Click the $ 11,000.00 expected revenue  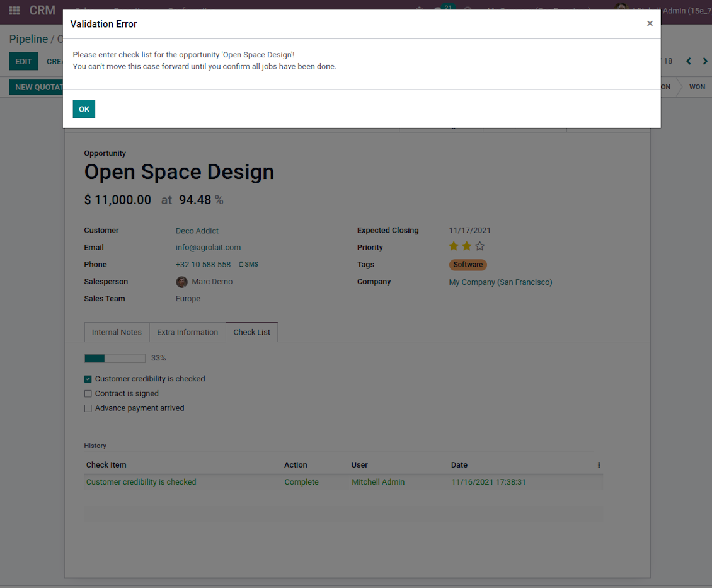[118, 200]
